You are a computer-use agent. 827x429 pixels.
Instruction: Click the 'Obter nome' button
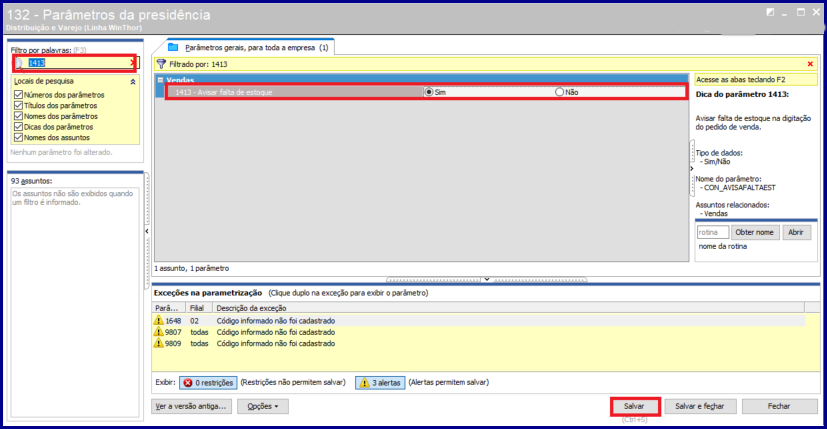[755, 232]
